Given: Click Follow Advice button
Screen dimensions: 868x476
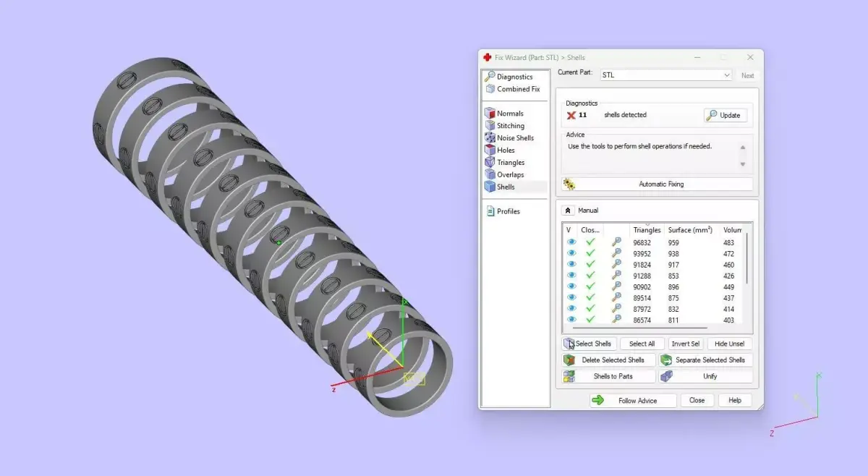Looking at the screenshot, I should tap(633, 400).
